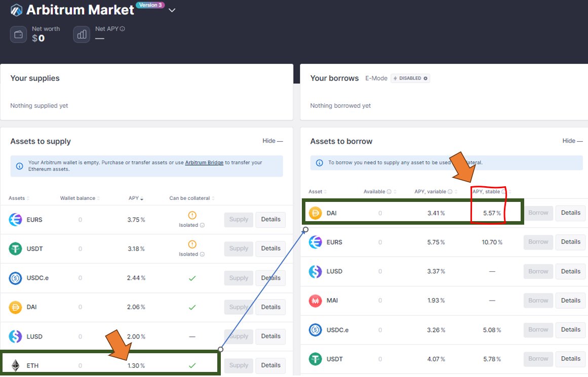Sort supply list by Can be collateral

pyautogui.click(x=191, y=198)
